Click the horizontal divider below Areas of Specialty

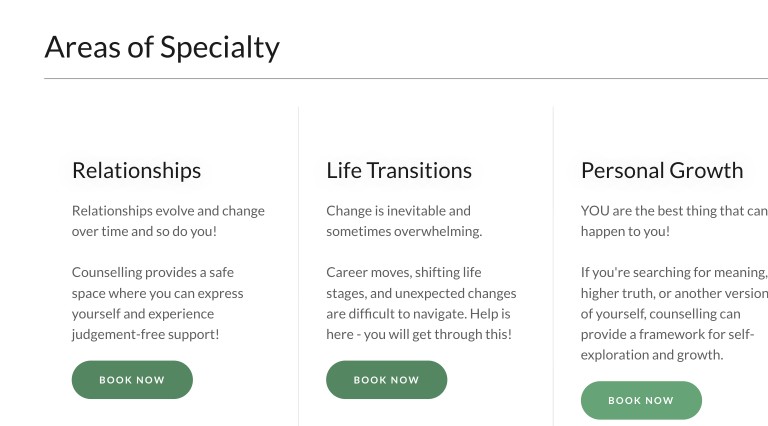tap(400, 78)
